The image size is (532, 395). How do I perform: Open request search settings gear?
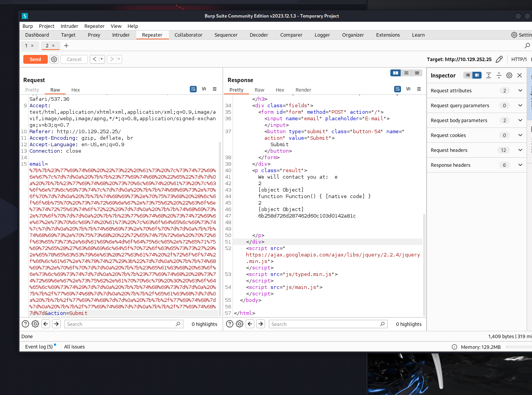coord(35,324)
